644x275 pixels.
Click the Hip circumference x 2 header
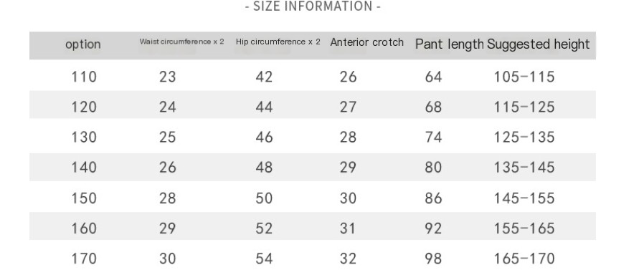(278, 42)
